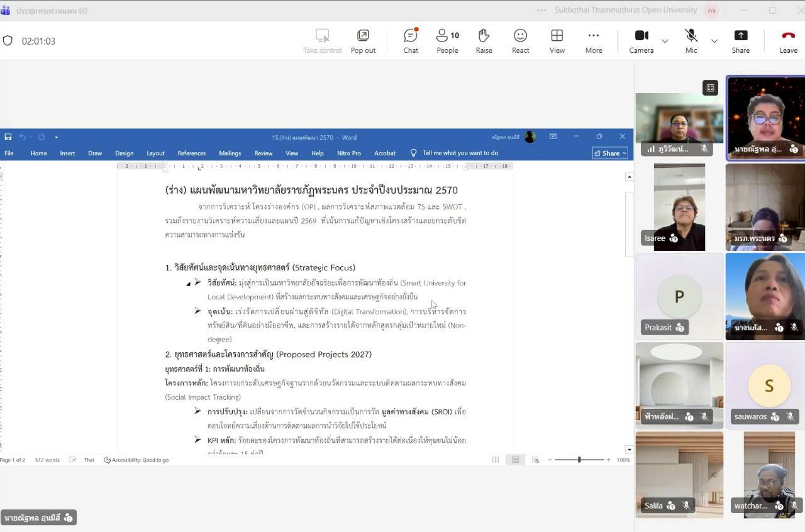Viewport: 805px width, 532px height.
Task: Open the View layout options
Action: 557,41
